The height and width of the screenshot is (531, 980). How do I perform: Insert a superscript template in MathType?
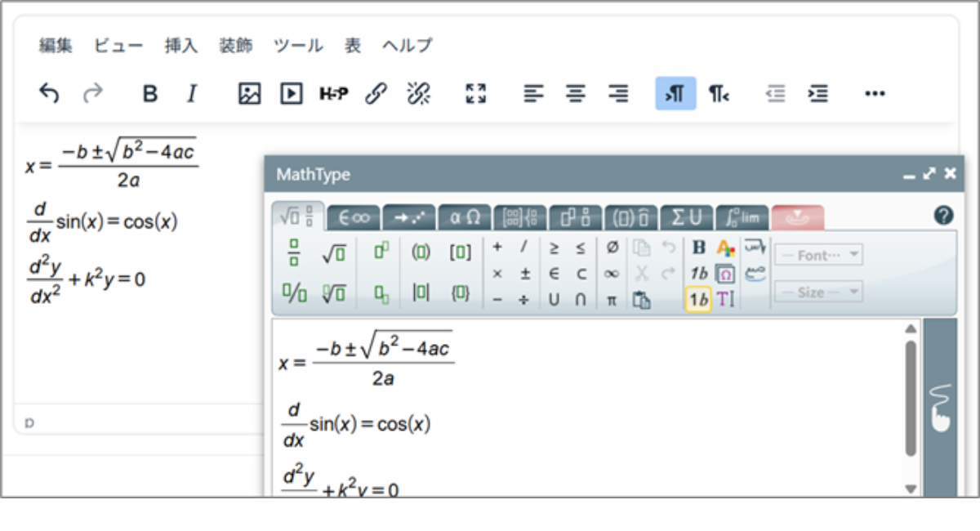pyautogui.click(x=381, y=251)
